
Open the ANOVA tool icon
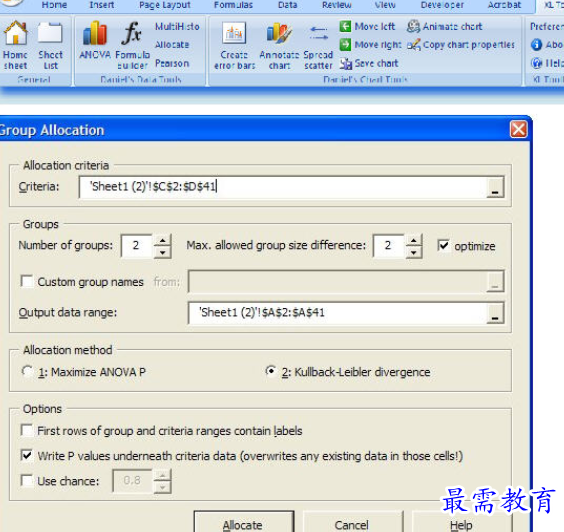[x=95, y=33]
